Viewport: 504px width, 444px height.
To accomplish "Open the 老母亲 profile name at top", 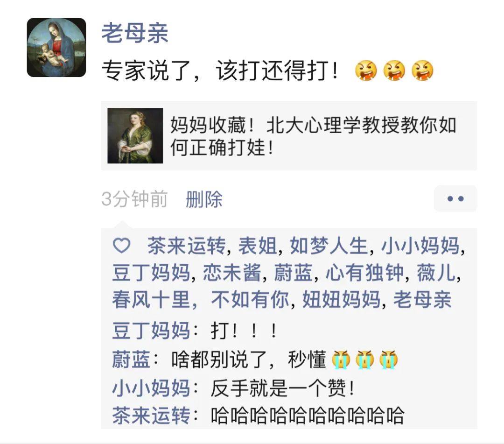I will [135, 33].
